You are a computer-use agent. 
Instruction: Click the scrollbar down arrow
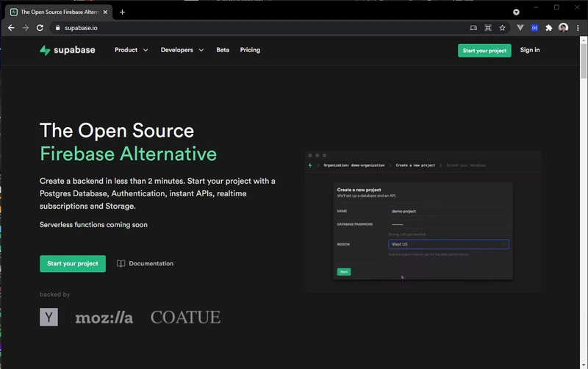pos(584,365)
